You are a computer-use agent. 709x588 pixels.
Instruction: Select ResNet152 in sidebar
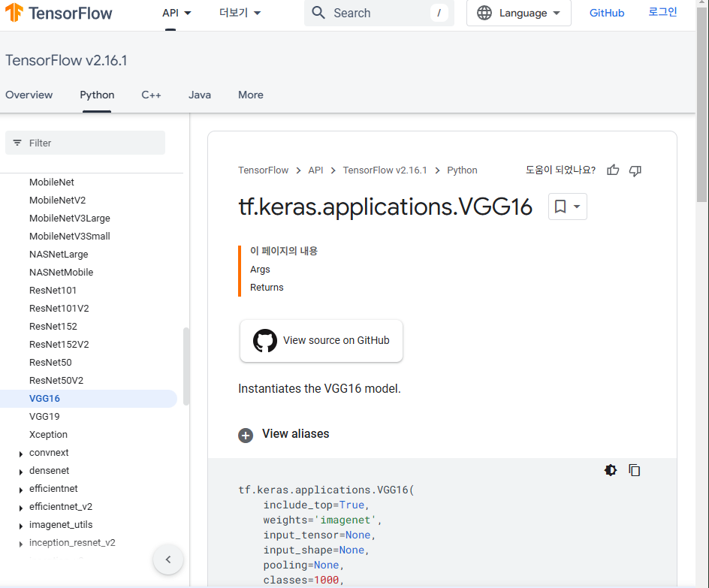53,327
